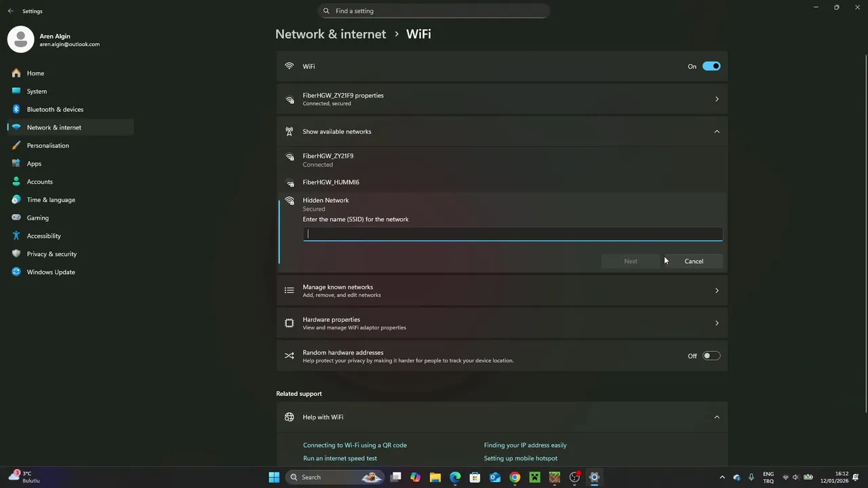Click the Gaming controller icon
Viewport: 868px width, 488px height.
[16, 218]
